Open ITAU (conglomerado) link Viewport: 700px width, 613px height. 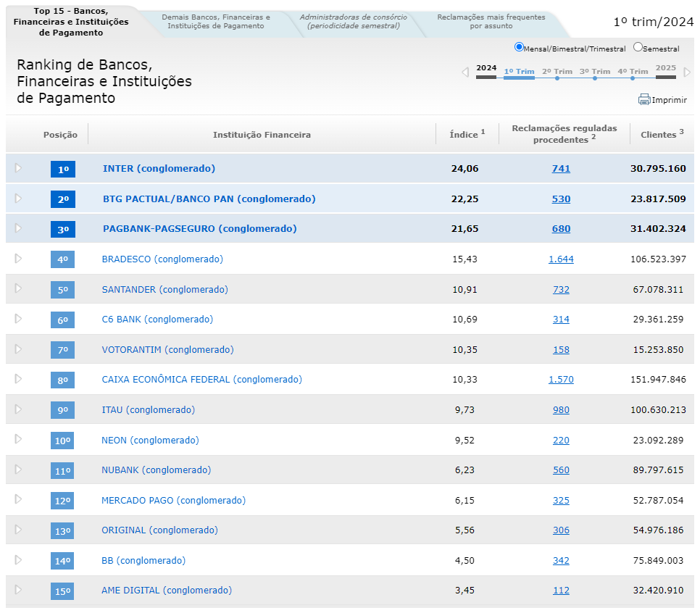[149, 410]
